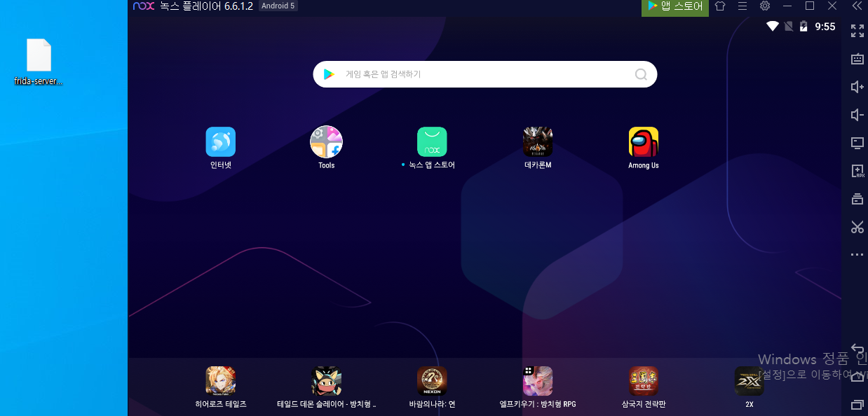Open the Nox hamburger menu

click(742, 6)
